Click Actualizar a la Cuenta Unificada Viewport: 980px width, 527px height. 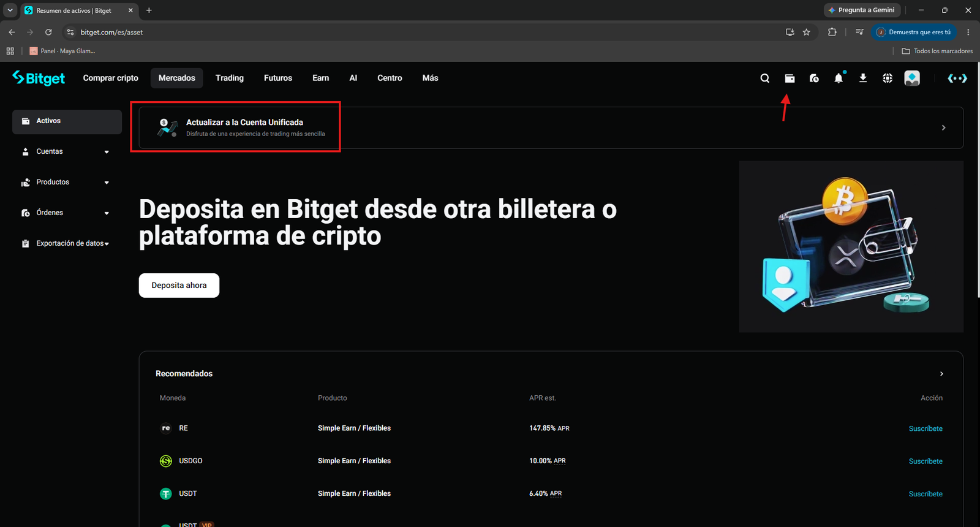tap(244, 123)
